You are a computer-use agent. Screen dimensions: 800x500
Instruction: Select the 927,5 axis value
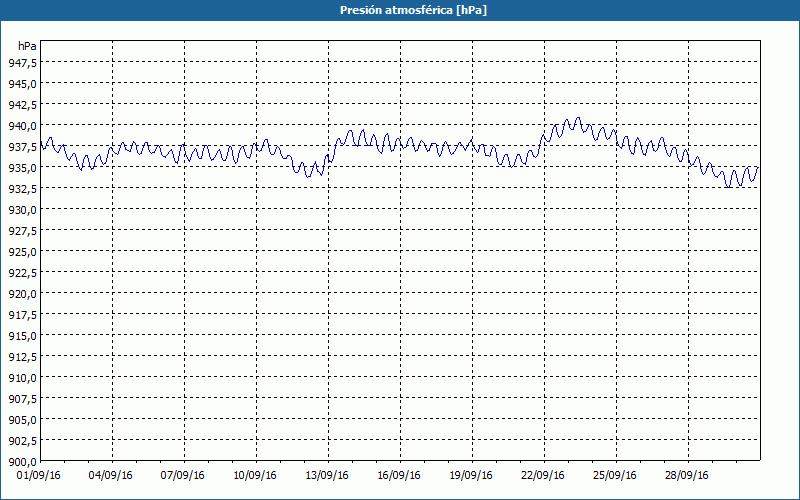point(22,230)
